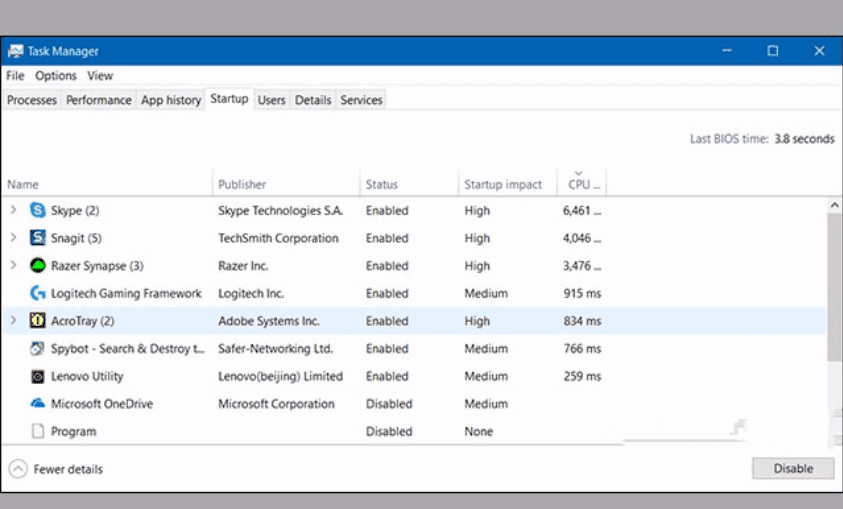The image size is (843, 509).
Task: Click the Adobe Systems Inc. publisher cell
Action: pos(268,321)
